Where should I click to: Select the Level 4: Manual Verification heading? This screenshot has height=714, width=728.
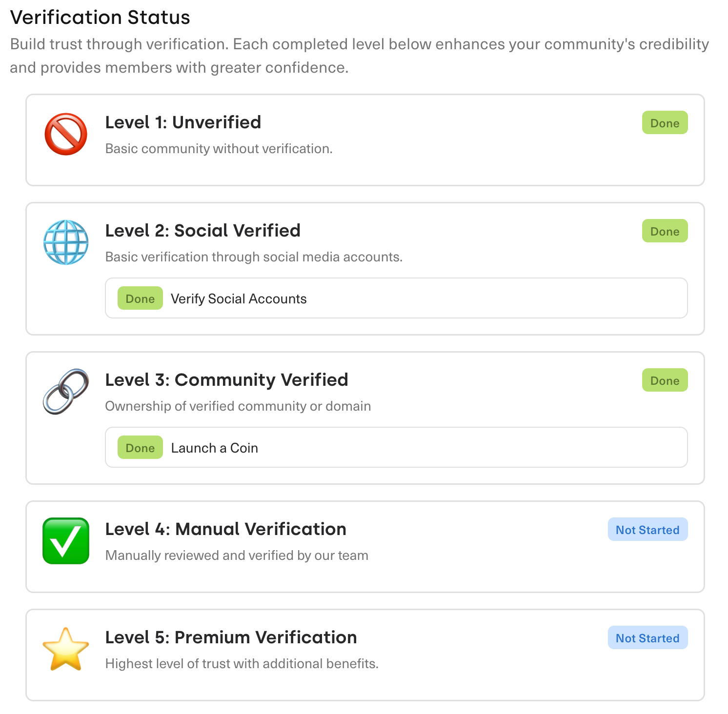point(226,529)
